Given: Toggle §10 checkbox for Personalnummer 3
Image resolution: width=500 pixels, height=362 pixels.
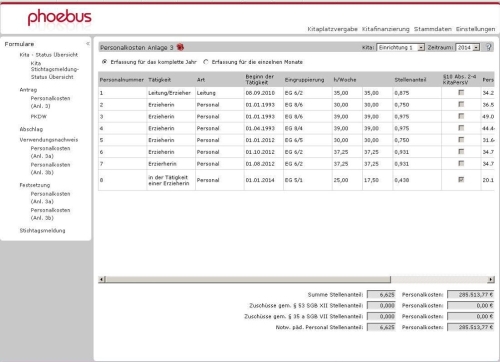Looking at the screenshot, I should click(x=461, y=116).
